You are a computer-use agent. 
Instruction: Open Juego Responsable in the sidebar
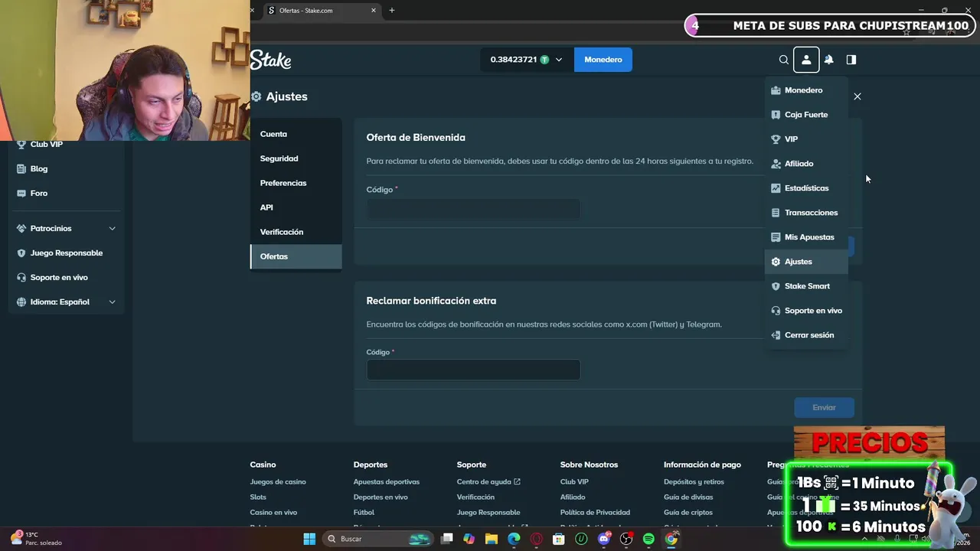coord(67,253)
